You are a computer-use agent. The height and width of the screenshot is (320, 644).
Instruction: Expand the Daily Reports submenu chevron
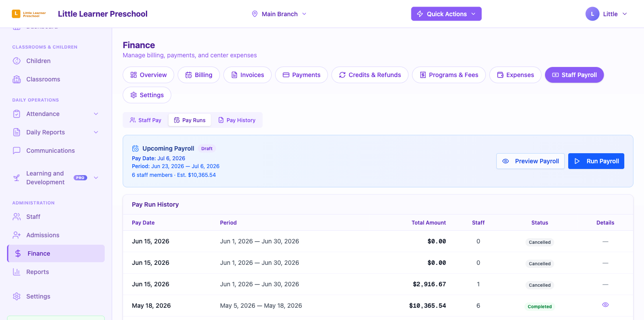pyautogui.click(x=96, y=132)
